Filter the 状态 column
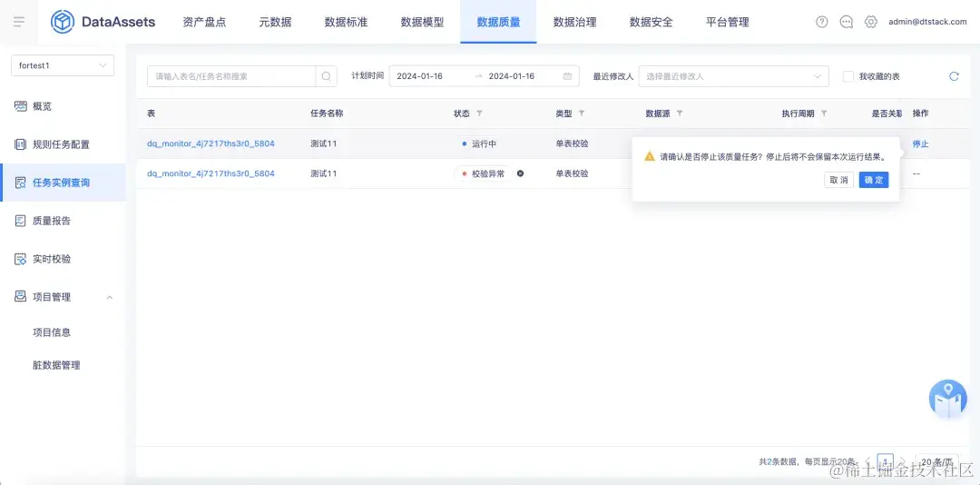This screenshot has height=485, width=980. [479, 114]
